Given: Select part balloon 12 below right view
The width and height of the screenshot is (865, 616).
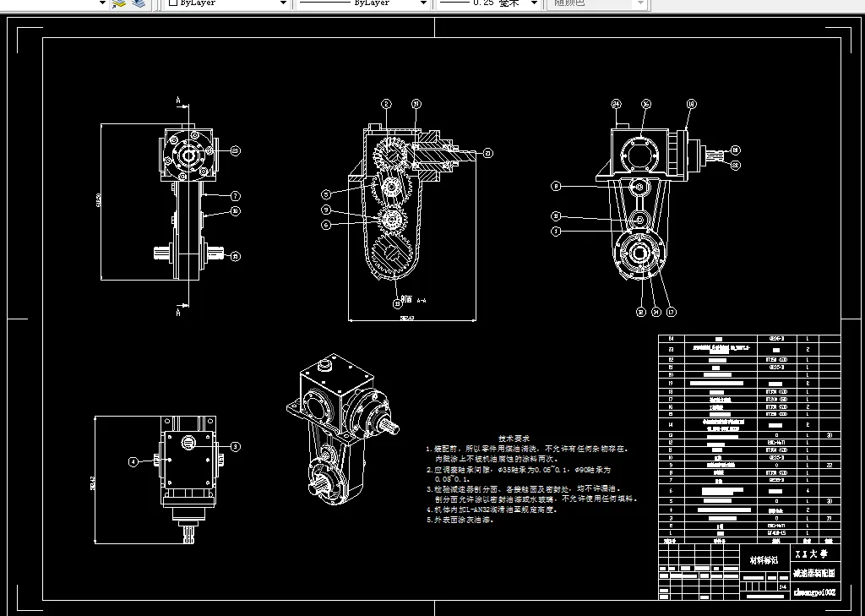Looking at the screenshot, I should (640, 312).
